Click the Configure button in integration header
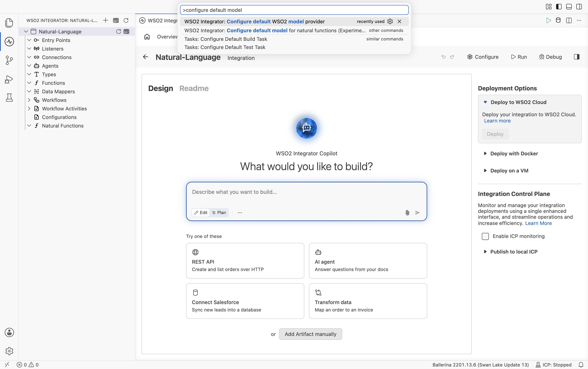588x369 pixels. pos(483,57)
